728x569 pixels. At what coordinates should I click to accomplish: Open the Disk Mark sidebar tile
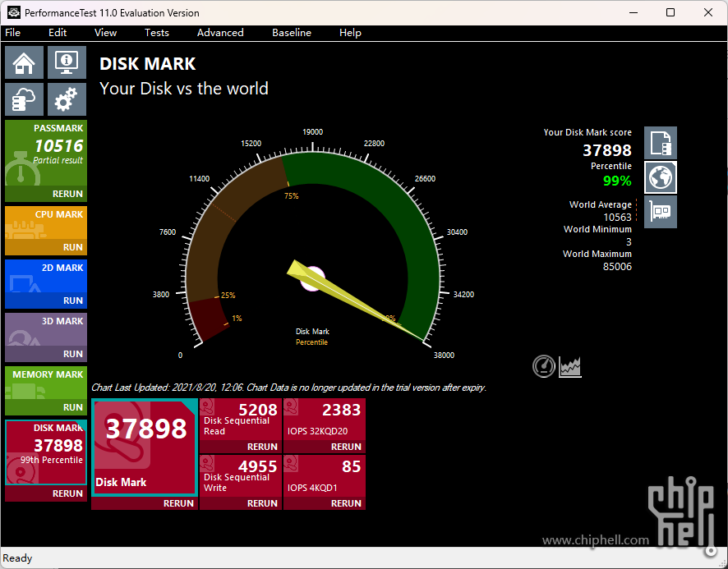click(x=46, y=452)
